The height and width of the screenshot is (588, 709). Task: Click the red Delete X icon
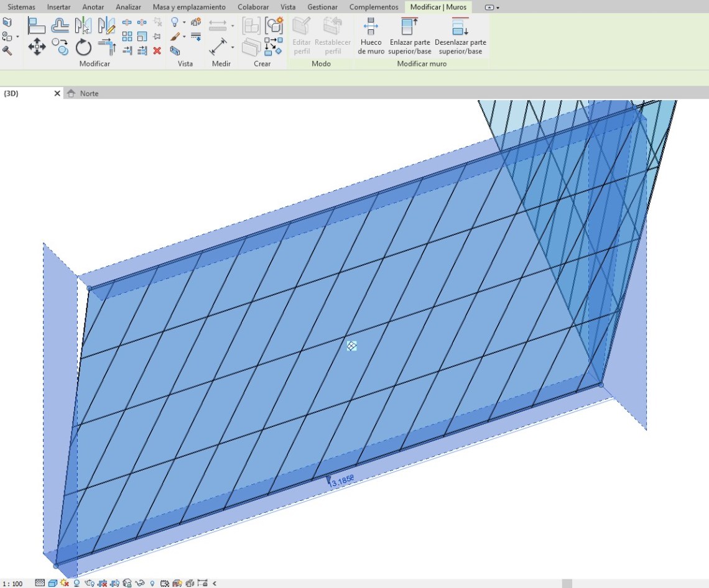[x=157, y=51]
